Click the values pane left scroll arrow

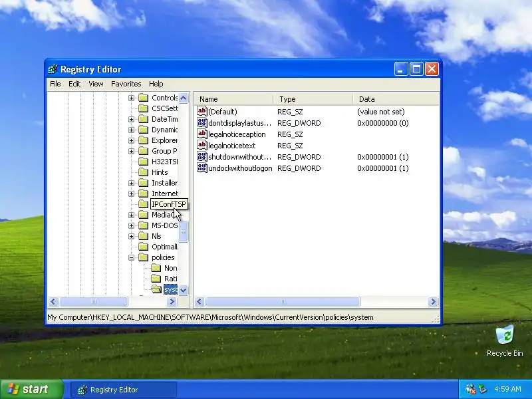(x=200, y=302)
